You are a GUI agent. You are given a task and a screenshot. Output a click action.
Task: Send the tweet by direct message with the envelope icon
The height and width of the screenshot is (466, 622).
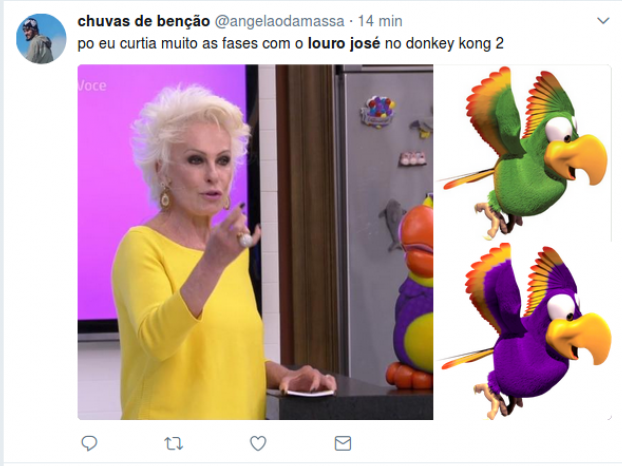coord(343,443)
